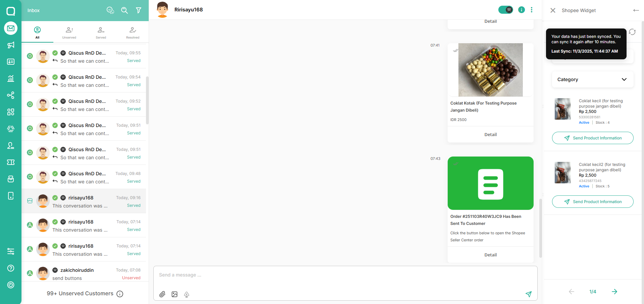This screenshot has width=644, height=304.
Task: Send Product Information for Coklat kecil2
Action: 593,202
